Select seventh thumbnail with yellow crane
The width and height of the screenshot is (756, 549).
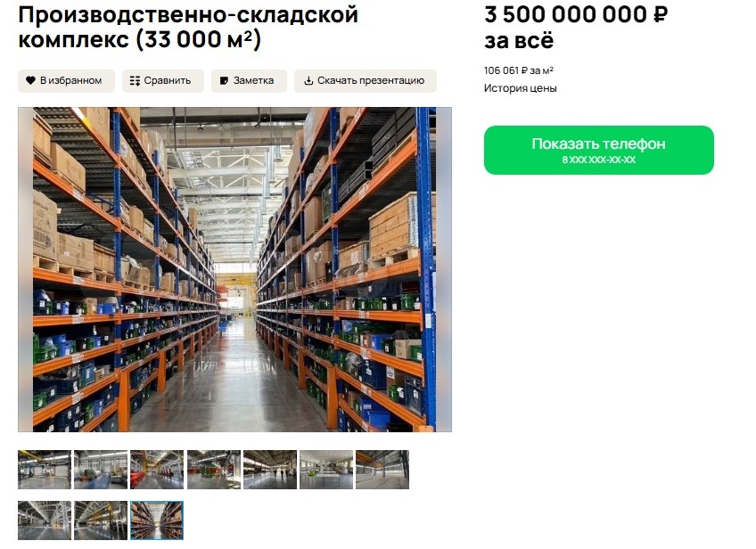[382, 470]
